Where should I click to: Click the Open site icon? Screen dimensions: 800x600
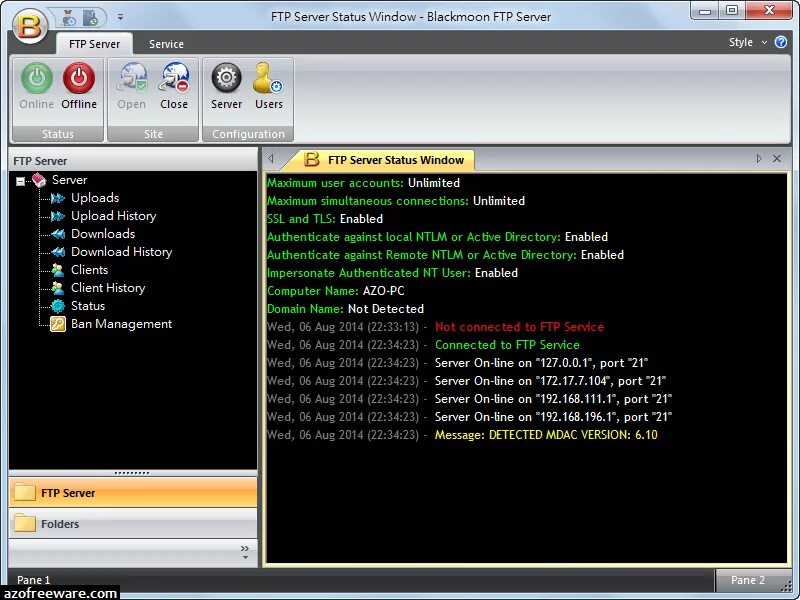pyautogui.click(x=132, y=78)
